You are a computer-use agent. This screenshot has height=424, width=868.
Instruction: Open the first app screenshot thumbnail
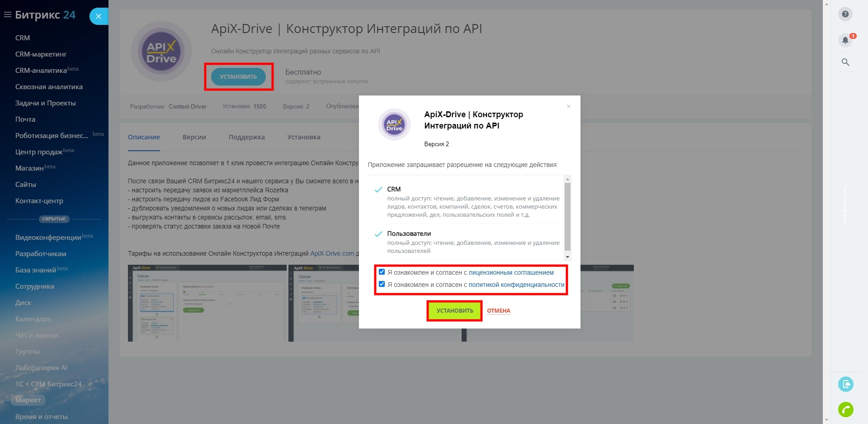[207, 303]
